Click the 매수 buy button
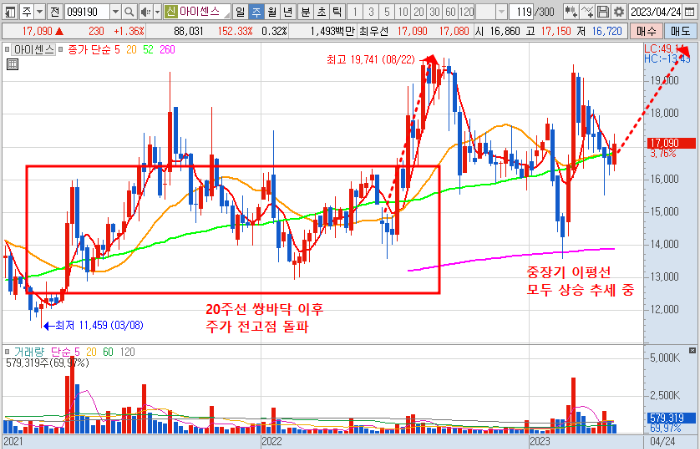The width and height of the screenshot is (700, 449). [646, 31]
